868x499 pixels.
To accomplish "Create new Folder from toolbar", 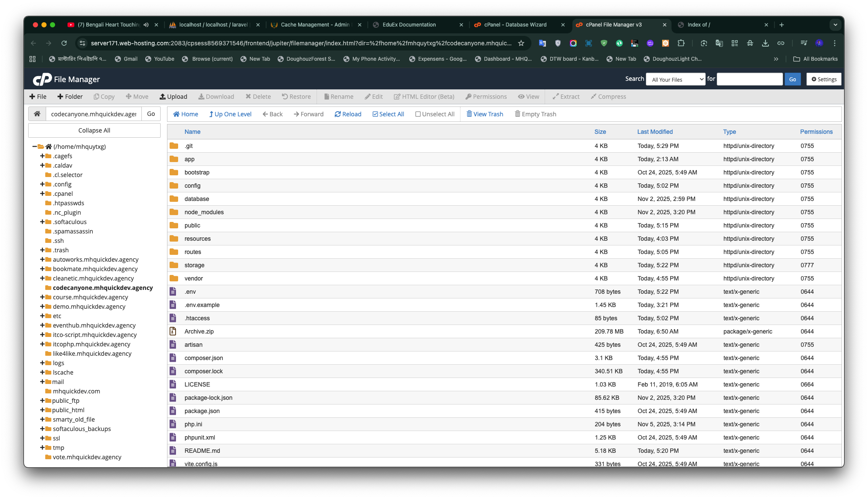I will (70, 97).
